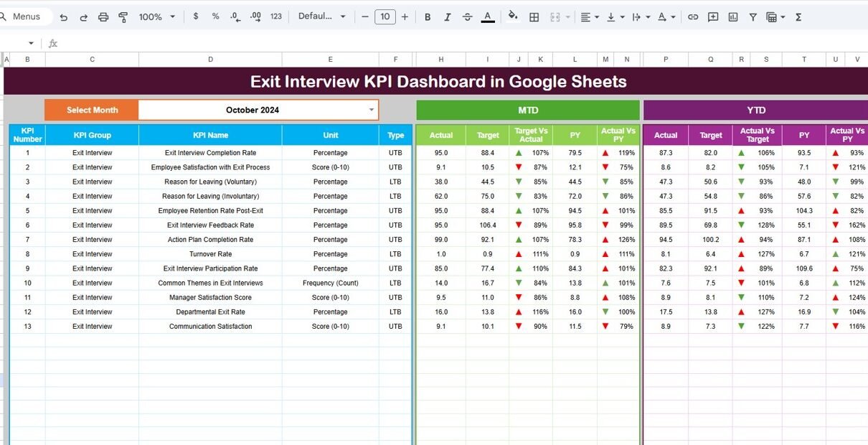The height and width of the screenshot is (445, 868).
Task: Toggle strikethrough formatting
Action: (x=468, y=17)
